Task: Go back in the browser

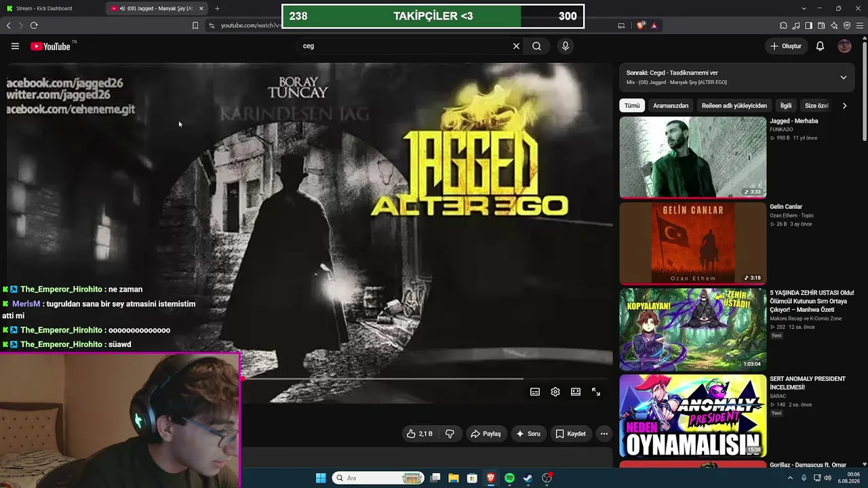Action: (9, 26)
